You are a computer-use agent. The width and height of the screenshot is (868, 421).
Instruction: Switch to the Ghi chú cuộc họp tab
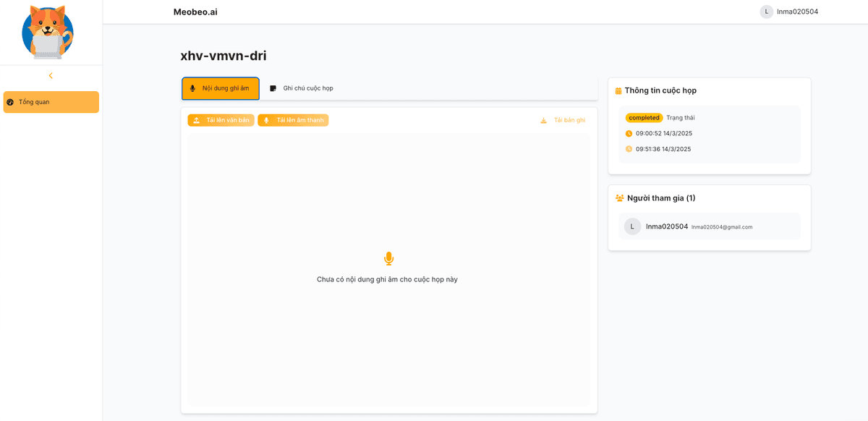[302, 88]
